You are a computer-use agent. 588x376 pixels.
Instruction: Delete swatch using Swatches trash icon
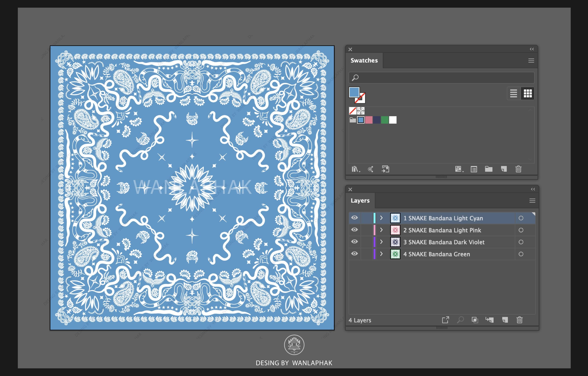coord(518,169)
